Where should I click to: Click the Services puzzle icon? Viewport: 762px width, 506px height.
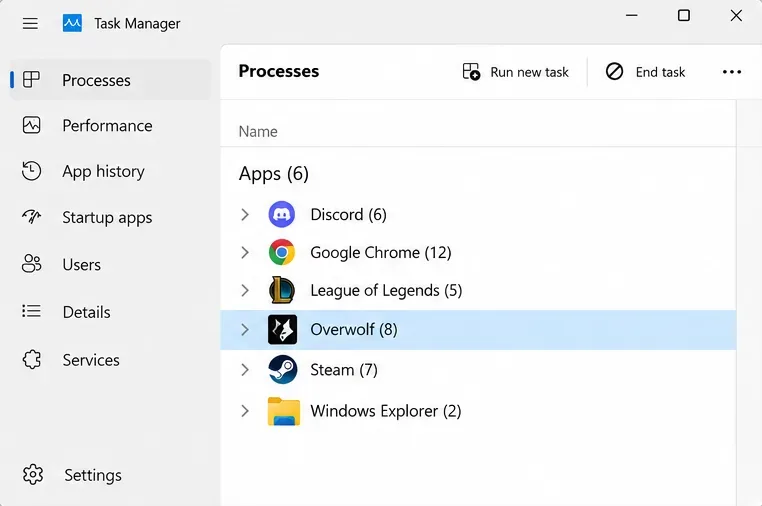click(x=32, y=360)
